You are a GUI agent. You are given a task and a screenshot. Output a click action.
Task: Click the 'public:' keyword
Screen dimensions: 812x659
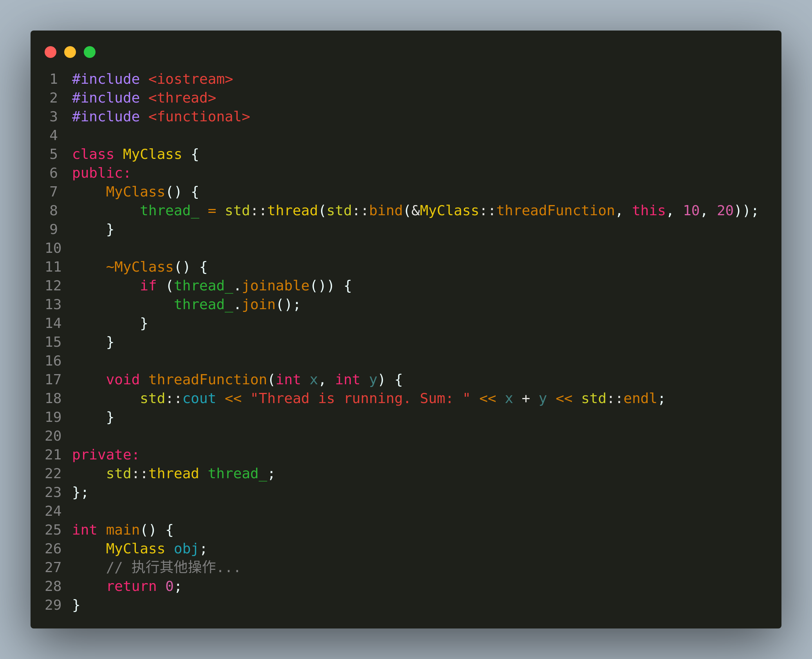pyautogui.click(x=101, y=173)
